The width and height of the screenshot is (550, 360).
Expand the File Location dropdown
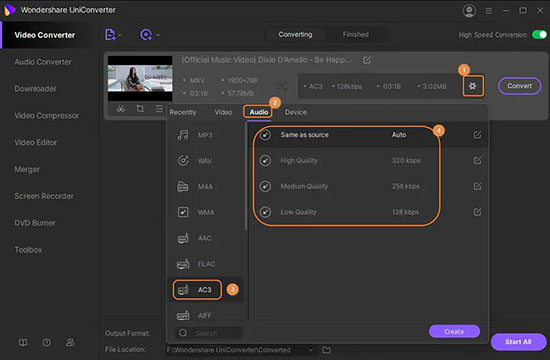click(310, 350)
